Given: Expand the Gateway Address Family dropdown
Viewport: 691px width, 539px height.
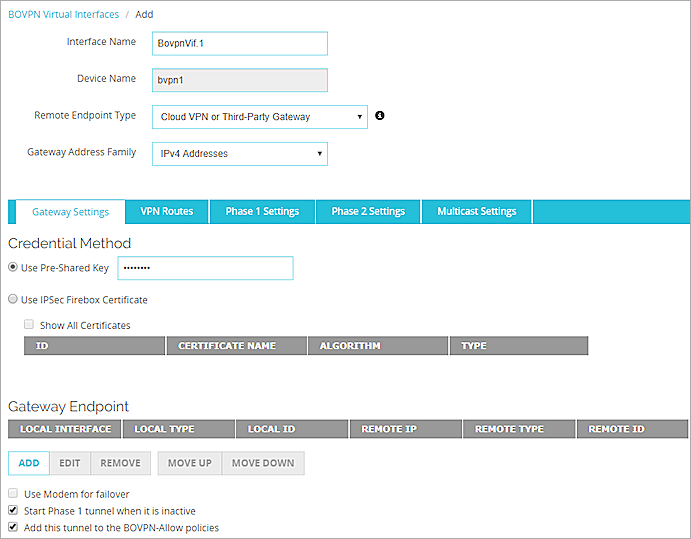Looking at the screenshot, I should (x=239, y=154).
